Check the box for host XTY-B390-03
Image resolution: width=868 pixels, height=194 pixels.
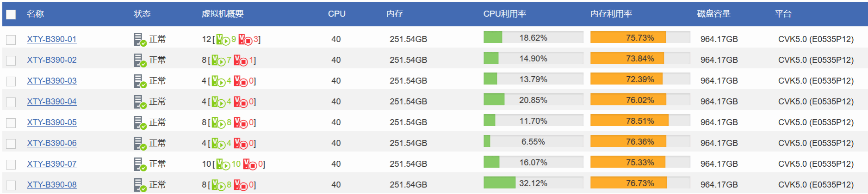[11, 81]
